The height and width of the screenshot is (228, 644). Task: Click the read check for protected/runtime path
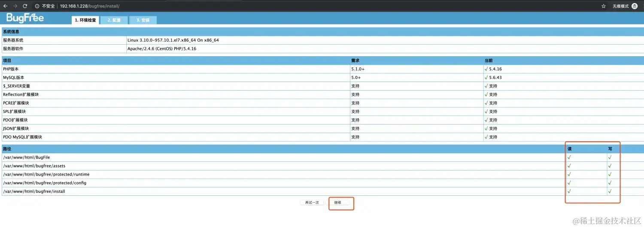tap(569, 174)
